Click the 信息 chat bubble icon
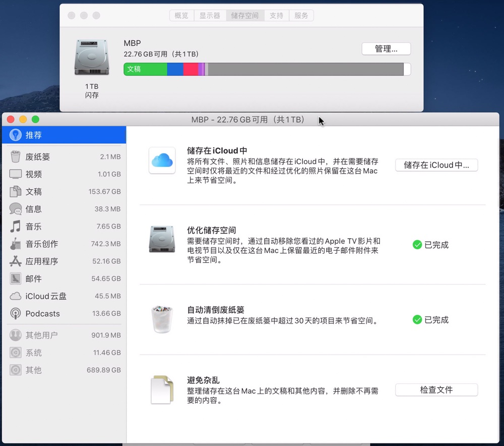 click(16, 209)
